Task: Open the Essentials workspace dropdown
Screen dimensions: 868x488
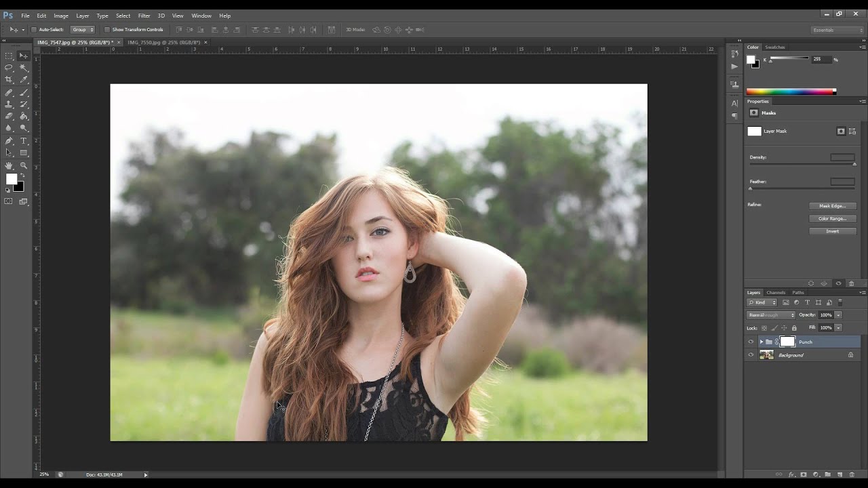Action: (838, 30)
